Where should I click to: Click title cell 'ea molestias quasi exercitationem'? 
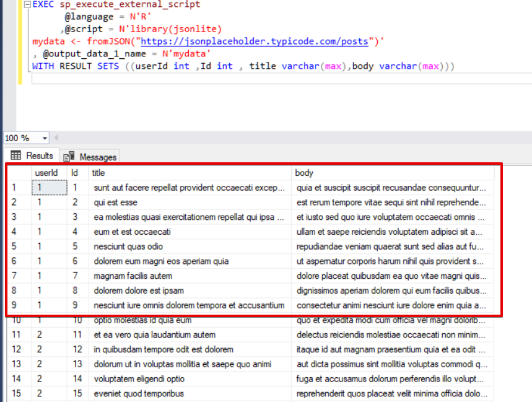click(x=189, y=217)
